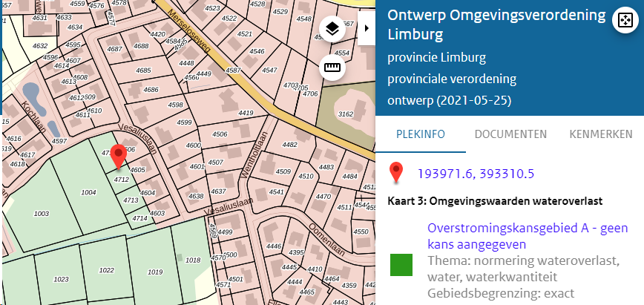Click parcel number 4714
644x305 pixels.
point(139,218)
